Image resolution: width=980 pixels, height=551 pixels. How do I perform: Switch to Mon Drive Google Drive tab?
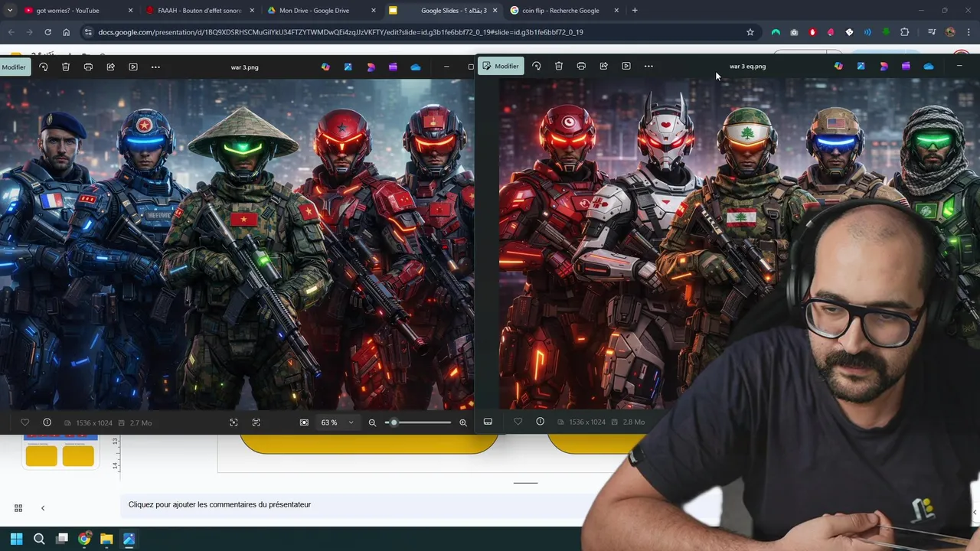(322, 11)
